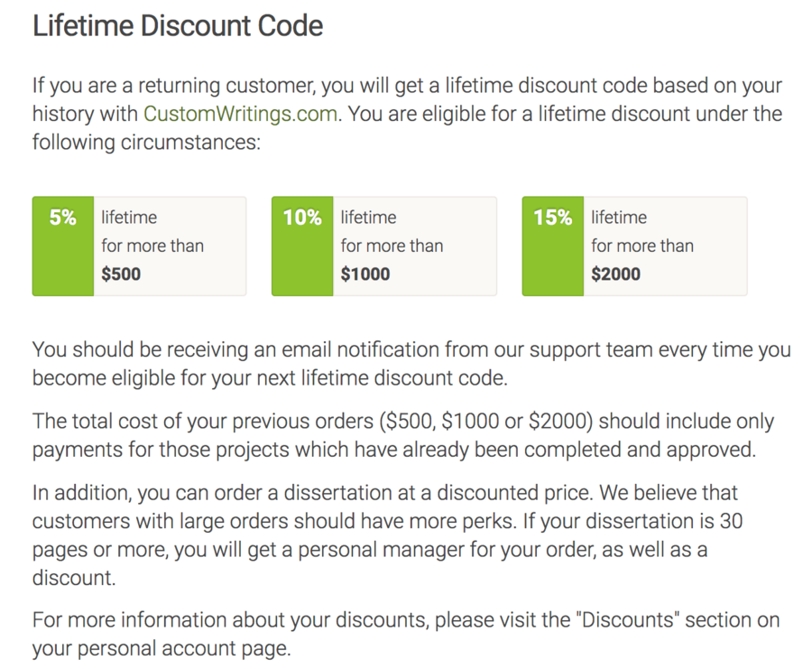The width and height of the screenshot is (812, 669).
Task: Click the total cost of previous orders paragraph
Action: click(403, 435)
